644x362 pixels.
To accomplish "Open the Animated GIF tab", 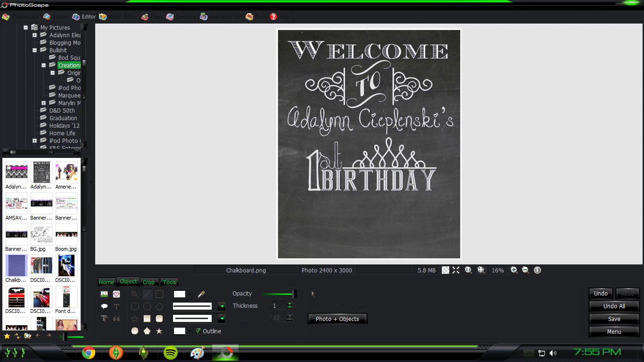I will pyautogui.click(x=221, y=16).
